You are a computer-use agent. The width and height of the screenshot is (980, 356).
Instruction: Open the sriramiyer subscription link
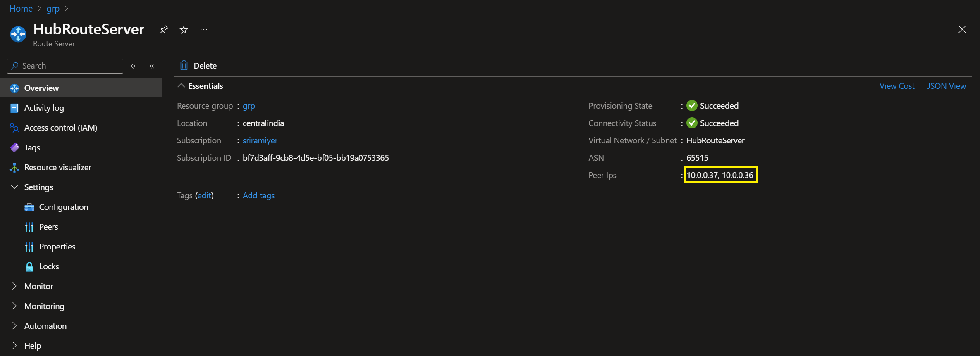(260, 141)
